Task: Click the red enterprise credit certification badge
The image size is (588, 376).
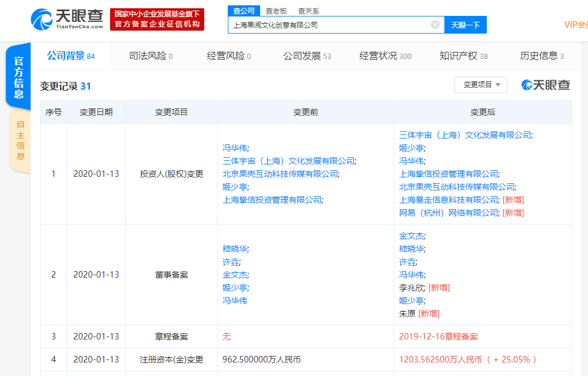Action: coord(157,19)
